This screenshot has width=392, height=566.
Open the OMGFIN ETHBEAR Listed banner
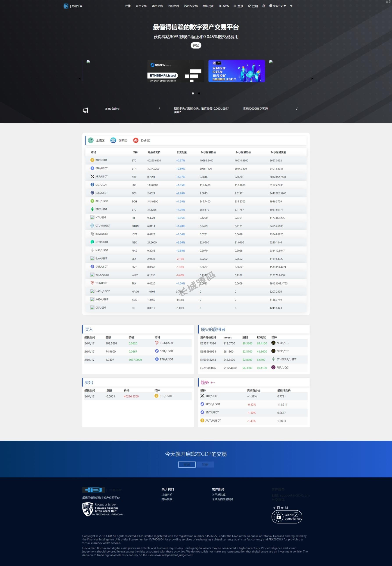[176, 71]
